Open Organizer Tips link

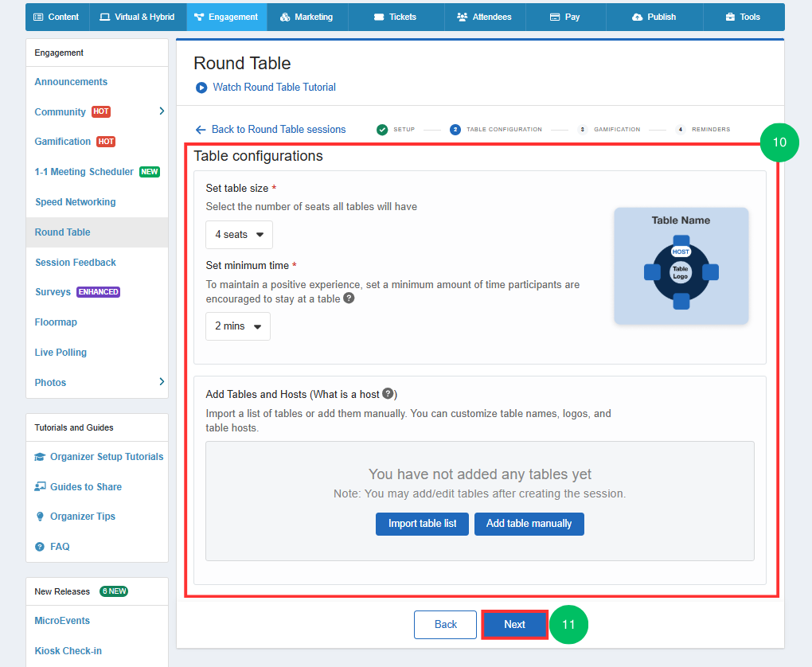pos(82,517)
